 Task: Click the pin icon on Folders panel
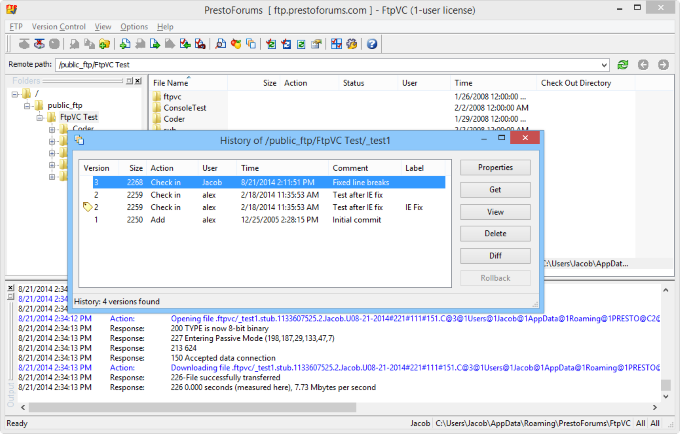[129, 81]
